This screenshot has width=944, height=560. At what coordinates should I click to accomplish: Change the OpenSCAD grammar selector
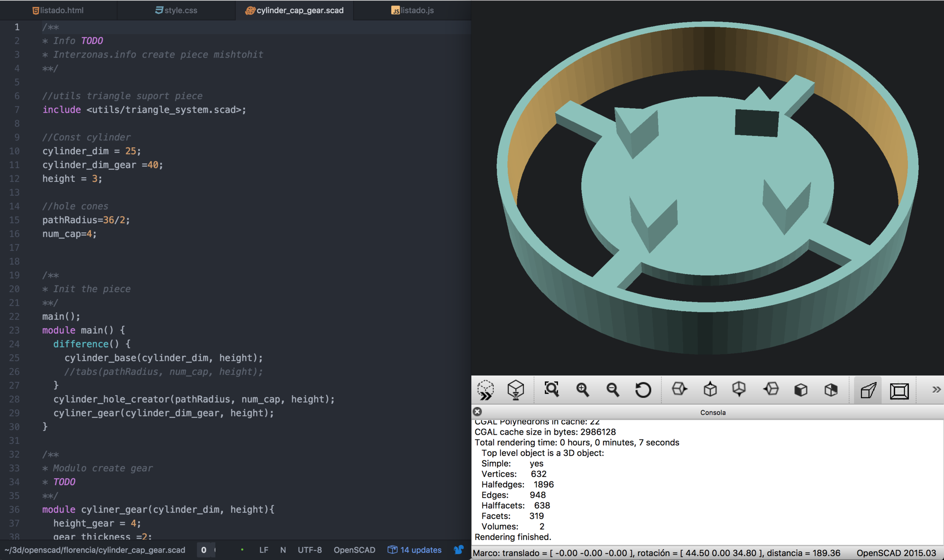(x=354, y=550)
